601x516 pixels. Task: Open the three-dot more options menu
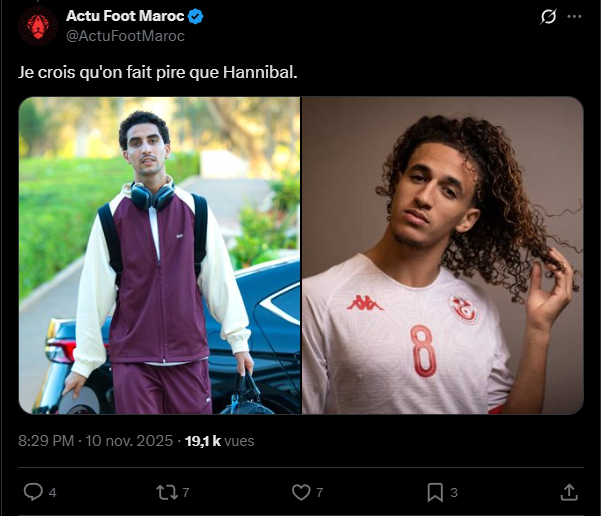(x=574, y=17)
